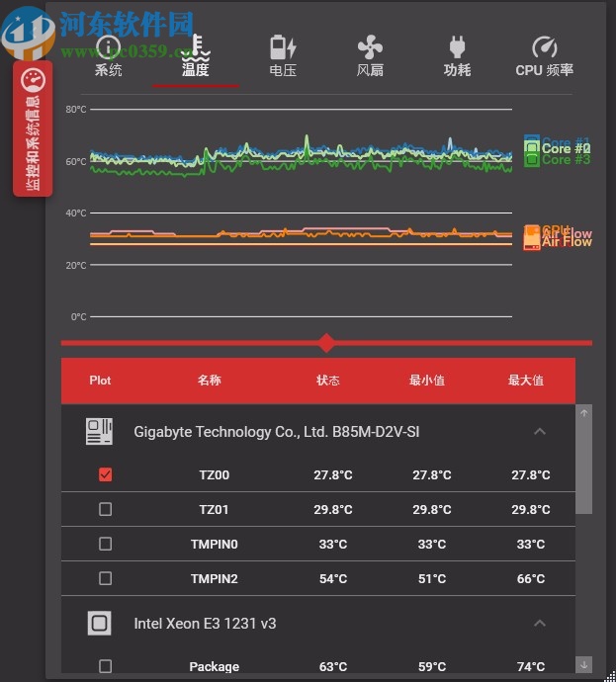
Task: Click the 功耗 tab label
Action: 457,70
